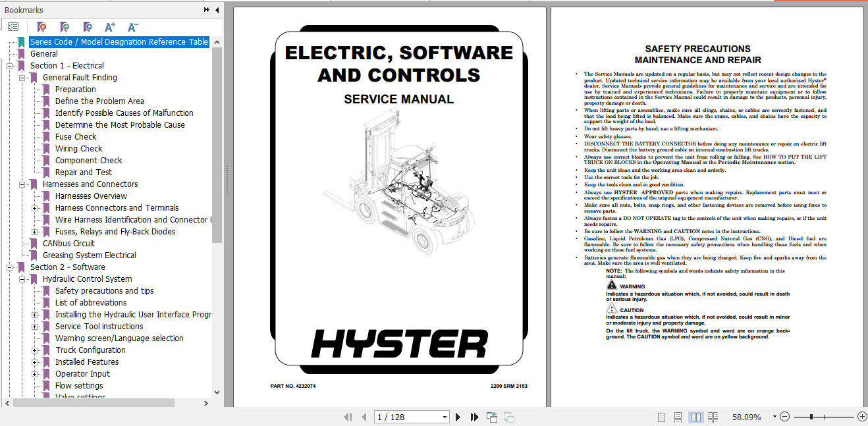
Task: Click the Hyster service manual cover page
Action: coord(389,207)
